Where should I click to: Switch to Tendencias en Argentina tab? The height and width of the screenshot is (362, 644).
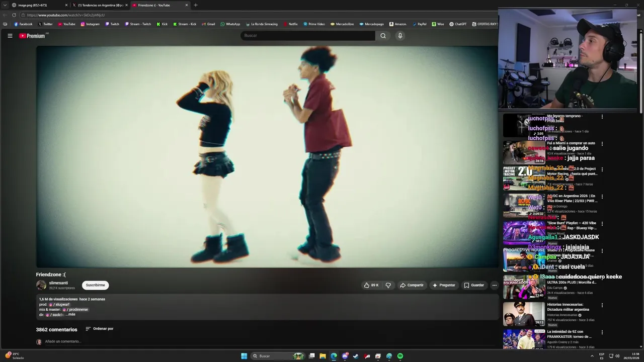(99, 5)
